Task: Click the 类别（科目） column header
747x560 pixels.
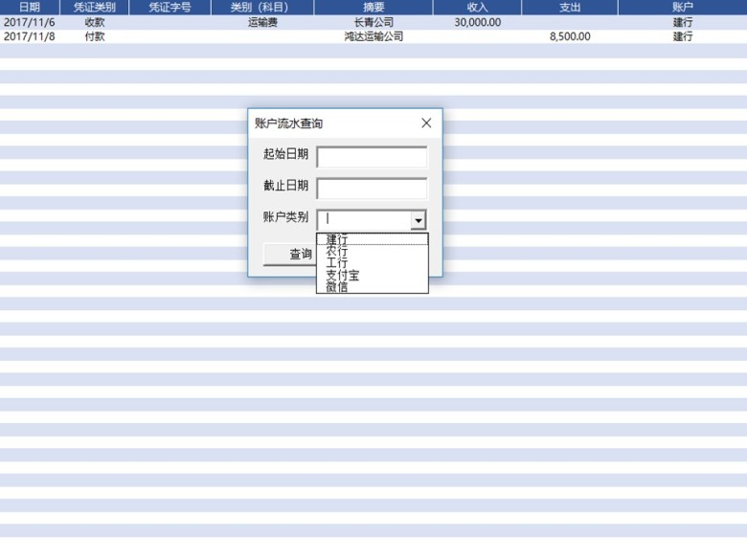Action: 262,7
